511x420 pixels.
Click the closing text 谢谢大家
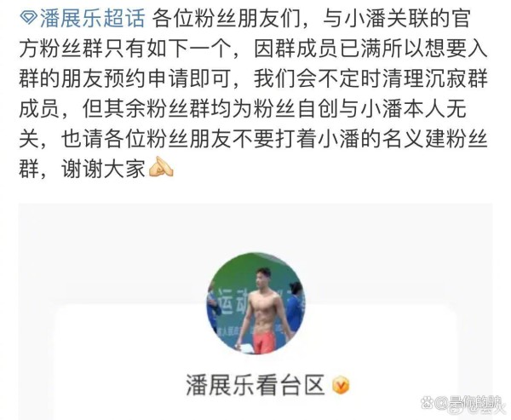(103, 169)
